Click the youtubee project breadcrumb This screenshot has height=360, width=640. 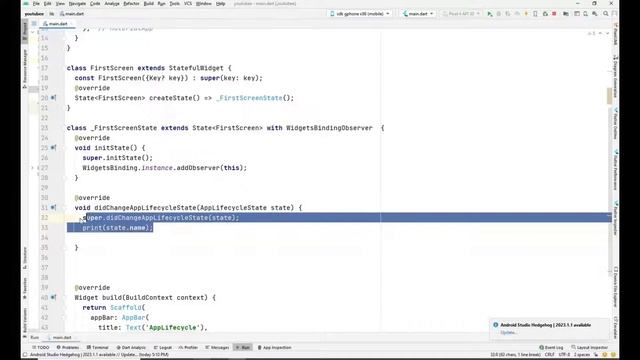(x=34, y=13)
